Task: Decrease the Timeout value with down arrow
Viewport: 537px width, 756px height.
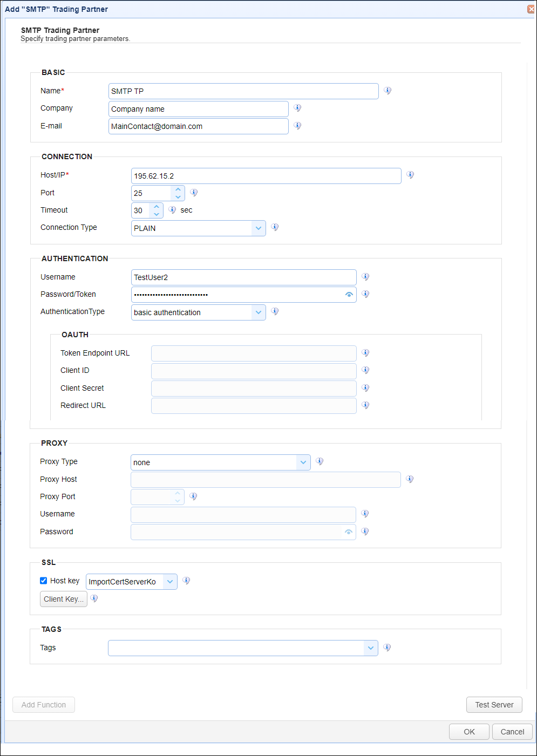Action: click(157, 214)
